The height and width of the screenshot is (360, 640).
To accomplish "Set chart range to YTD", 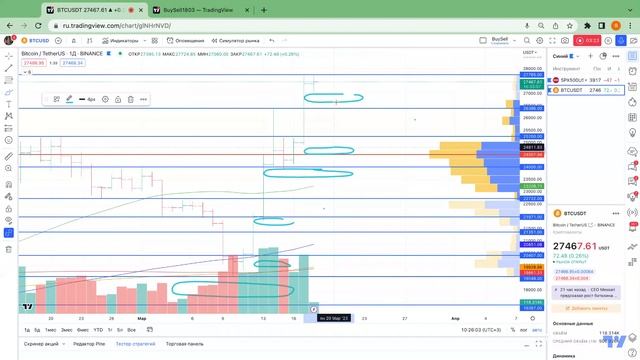I will (98, 330).
